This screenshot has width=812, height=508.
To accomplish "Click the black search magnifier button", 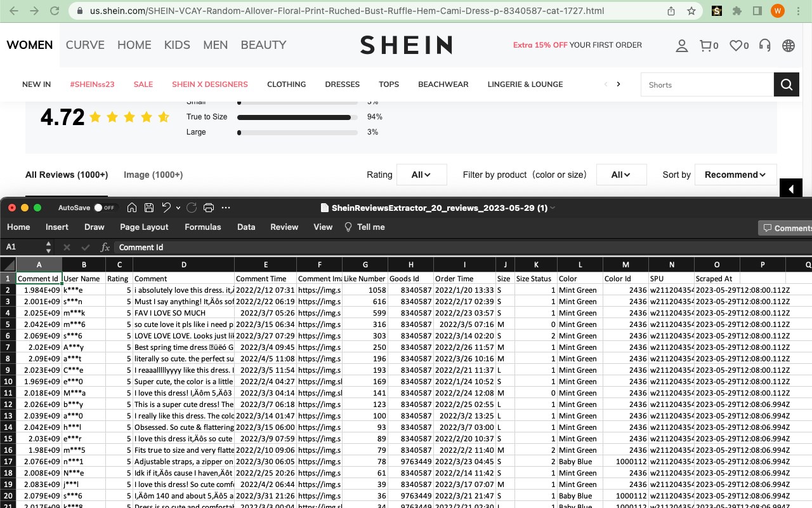I will point(787,84).
